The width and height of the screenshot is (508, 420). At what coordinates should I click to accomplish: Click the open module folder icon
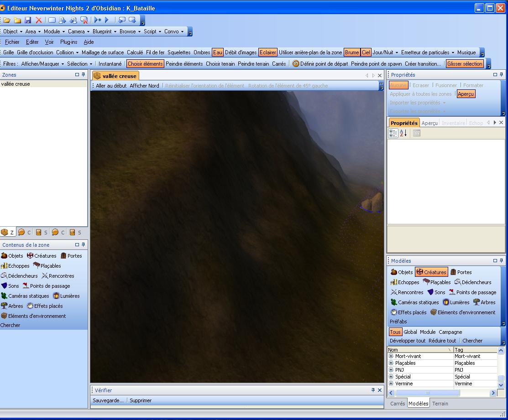click(x=6, y=21)
